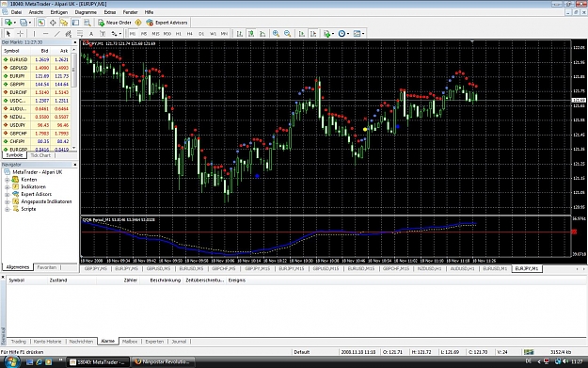The width and height of the screenshot is (588, 368).
Task: Open the Strategy Tester magnifier icon
Action: pos(87,23)
